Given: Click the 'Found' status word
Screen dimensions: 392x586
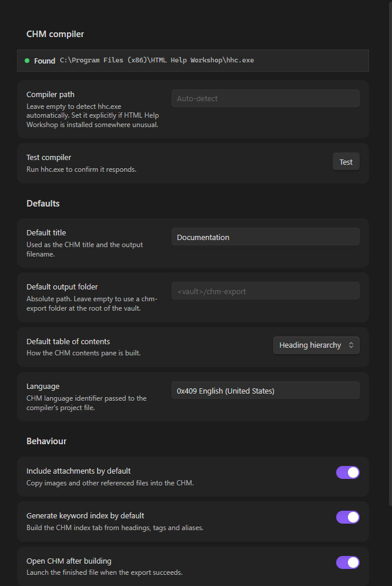Looking at the screenshot, I should pyautogui.click(x=45, y=61).
